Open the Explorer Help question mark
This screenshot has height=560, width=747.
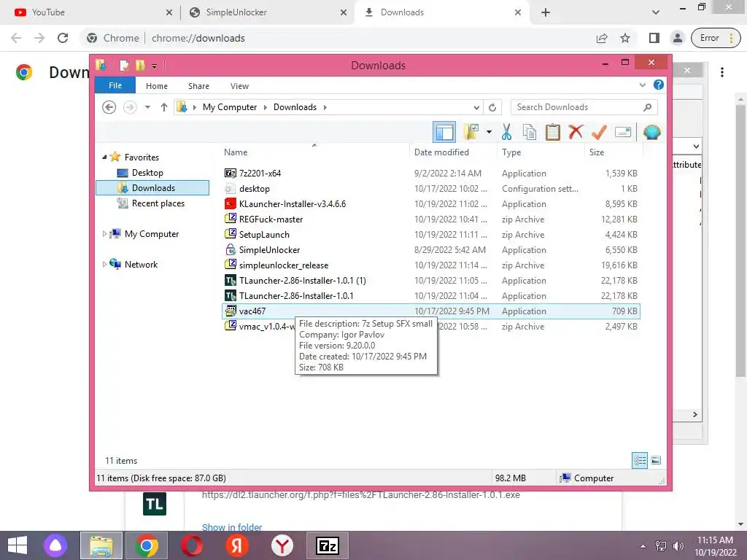tap(659, 85)
